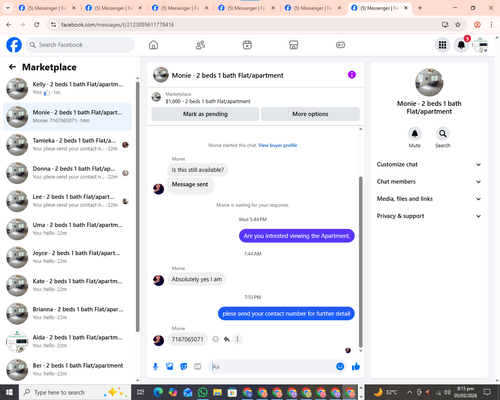Open Brianna's conversation in chat list
Screen dimensions: 500x400
pyautogui.click(x=68, y=313)
